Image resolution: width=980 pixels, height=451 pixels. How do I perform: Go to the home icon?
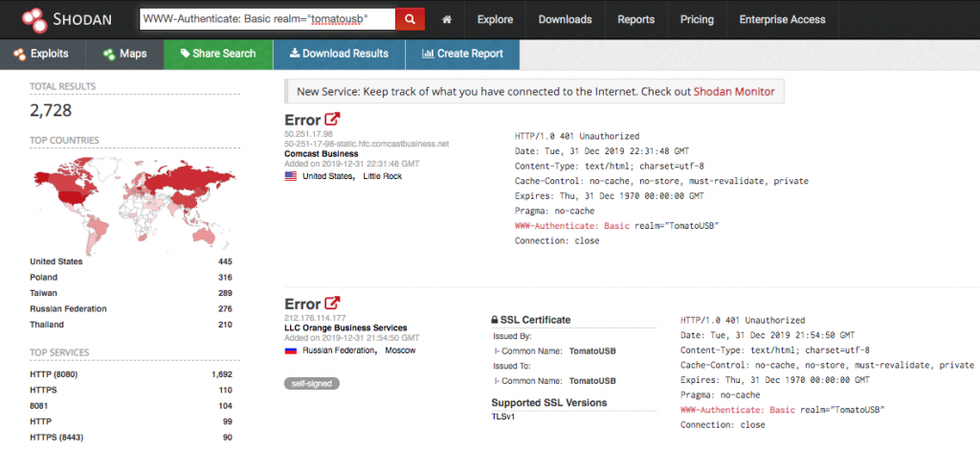point(447,19)
